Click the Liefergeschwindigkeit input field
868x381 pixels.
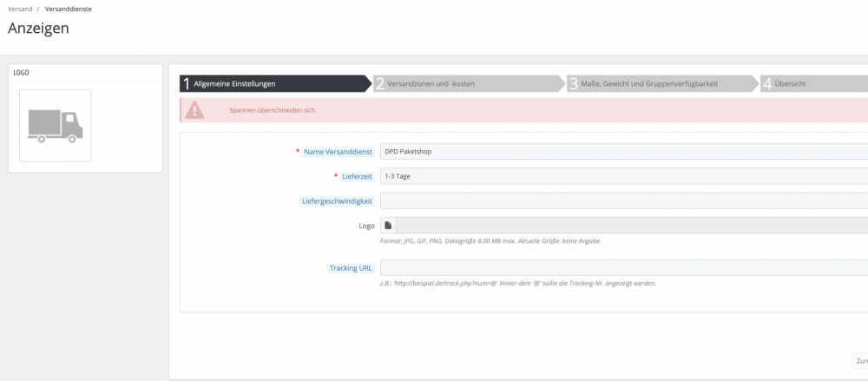[624, 200]
